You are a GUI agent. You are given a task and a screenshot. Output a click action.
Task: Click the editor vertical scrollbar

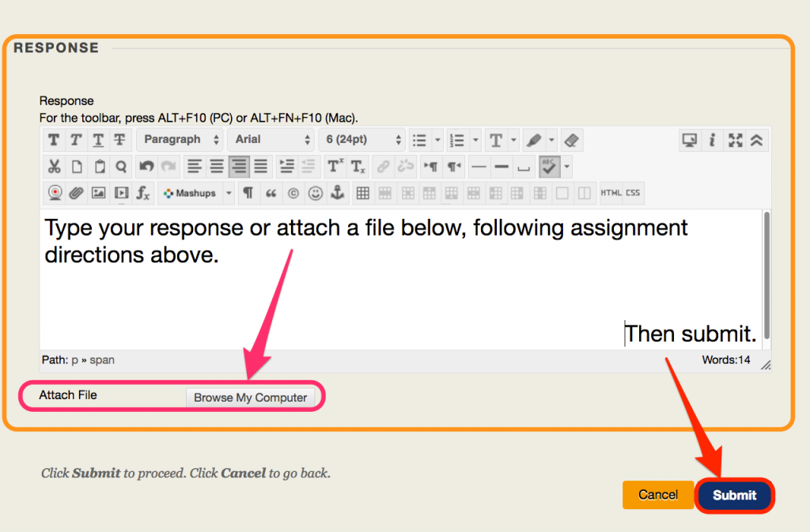[767, 274]
